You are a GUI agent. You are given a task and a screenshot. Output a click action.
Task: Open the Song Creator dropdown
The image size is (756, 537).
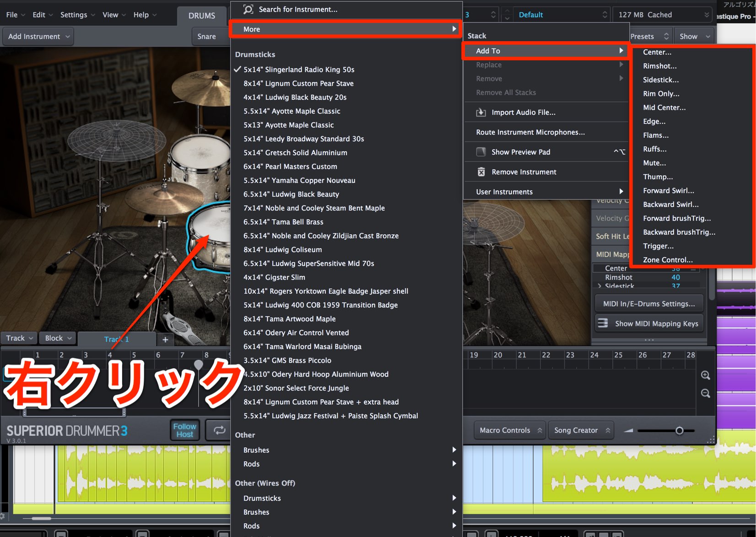pos(581,430)
